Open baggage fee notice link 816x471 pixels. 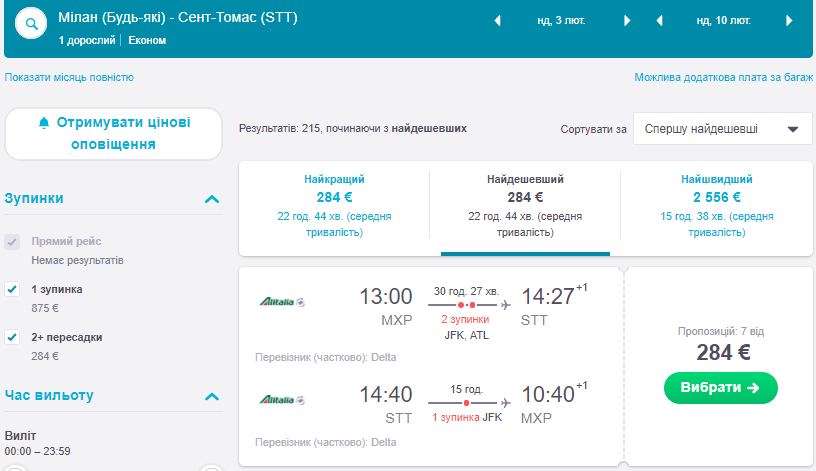(x=723, y=77)
